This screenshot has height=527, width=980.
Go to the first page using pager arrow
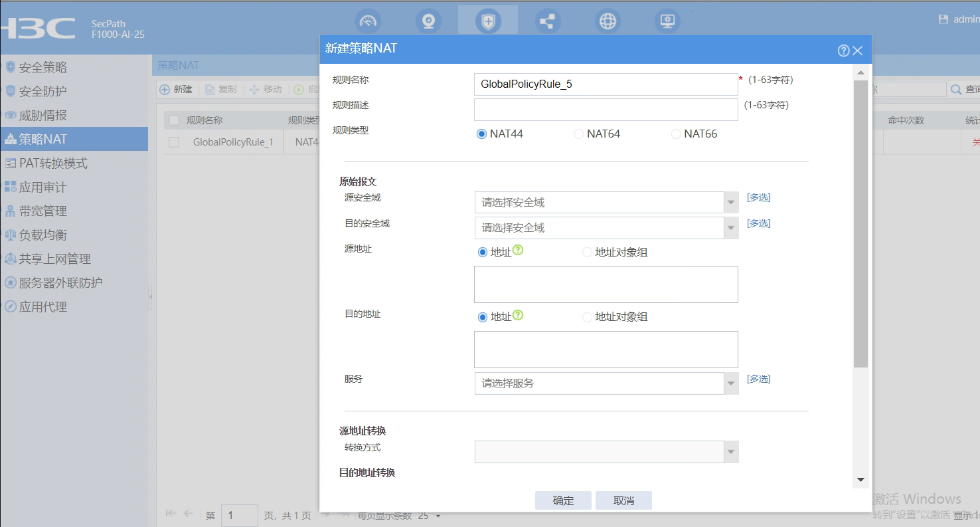[x=171, y=514]
